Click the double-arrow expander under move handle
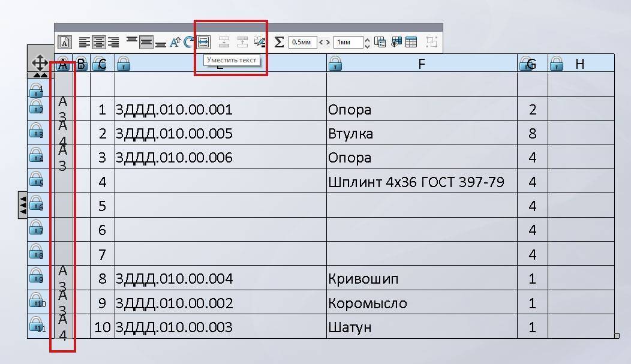 click(40, 76)
